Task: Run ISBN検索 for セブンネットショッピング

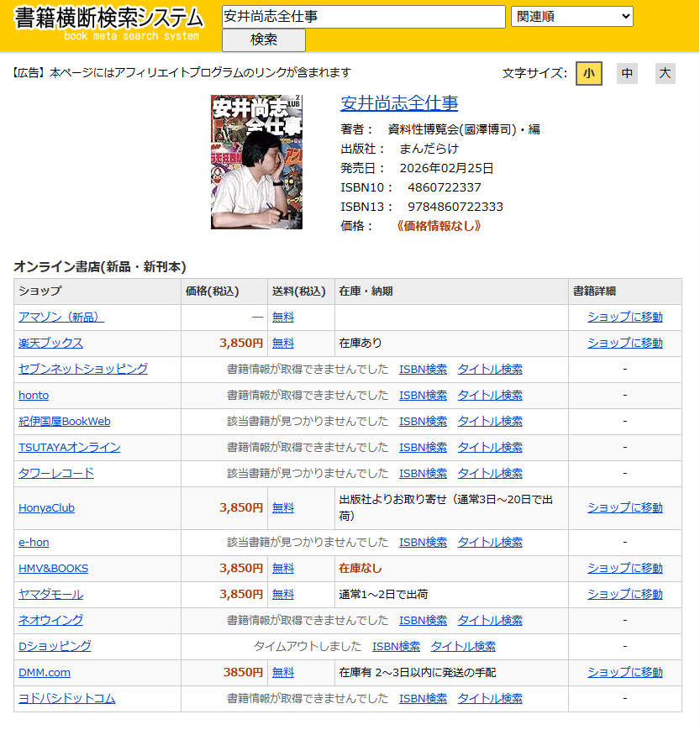Action: click(423, 369)
